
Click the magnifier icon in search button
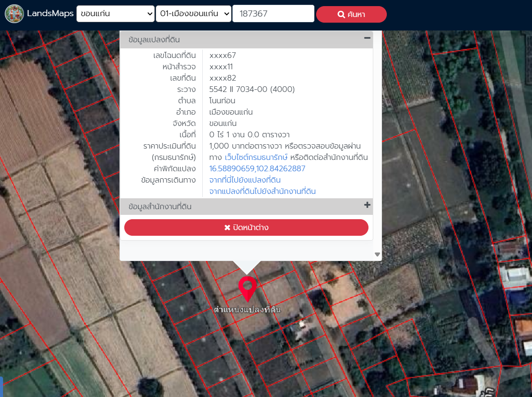pos(341,15)
